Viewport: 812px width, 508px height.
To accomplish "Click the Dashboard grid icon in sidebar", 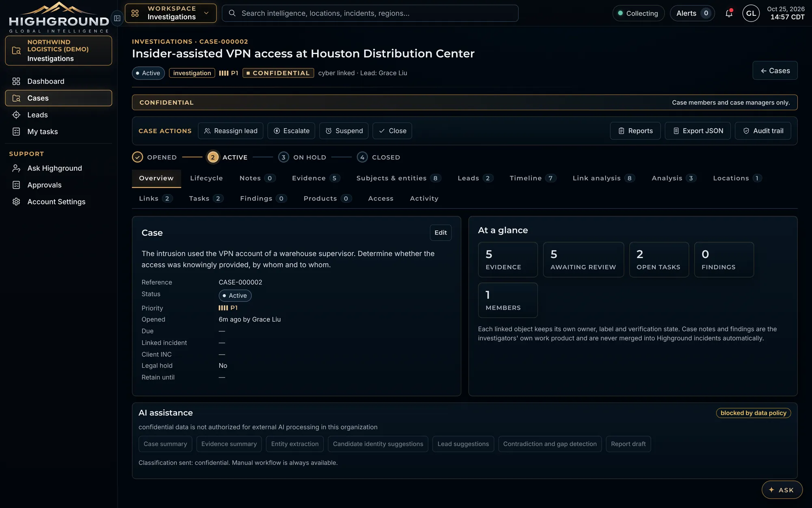I will pyautogui.click(x=16, y=81).
